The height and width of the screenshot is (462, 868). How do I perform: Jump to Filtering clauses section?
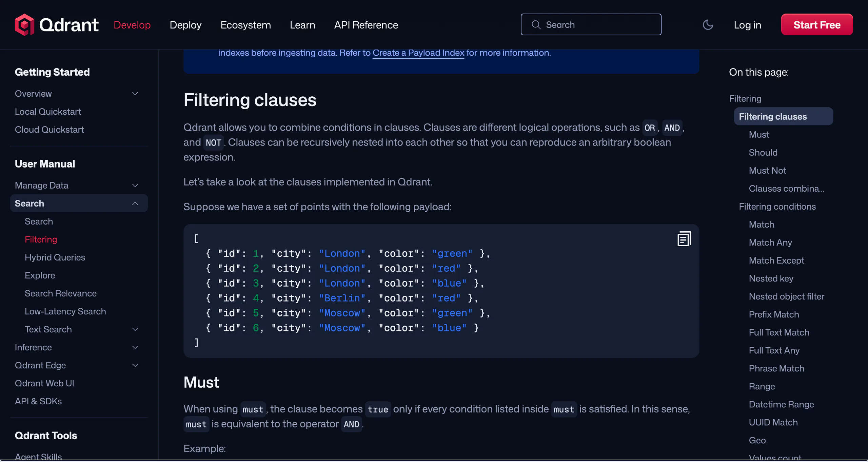783,116
